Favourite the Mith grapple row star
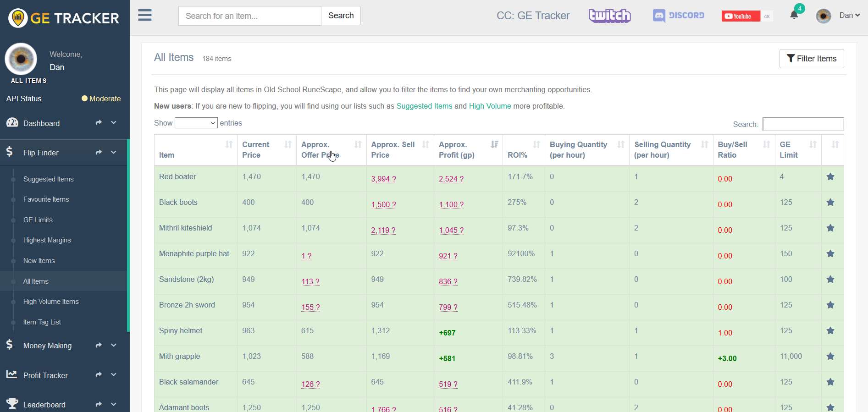Viewport: 868px width, 412px height. pyautogui.click(x=830, y=357)
